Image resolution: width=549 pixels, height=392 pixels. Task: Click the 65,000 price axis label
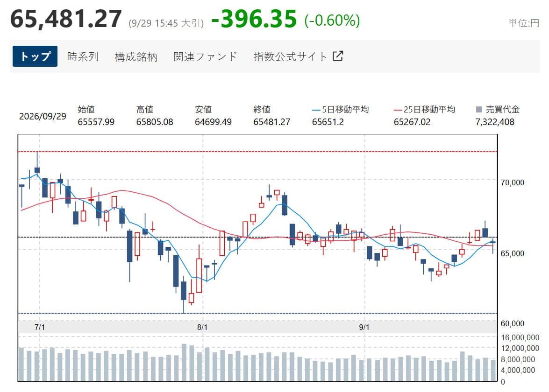512,253
